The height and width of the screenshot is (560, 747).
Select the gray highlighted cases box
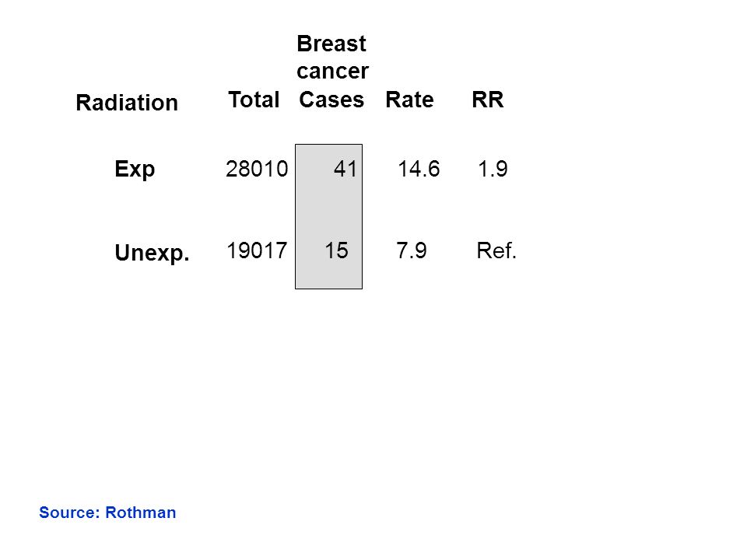[x=328, y=217]
